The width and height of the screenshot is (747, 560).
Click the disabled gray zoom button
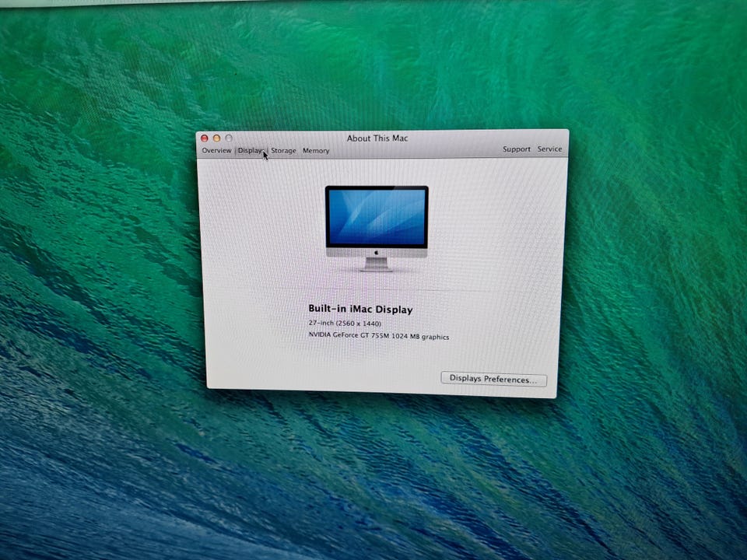[x=229, y=138]
